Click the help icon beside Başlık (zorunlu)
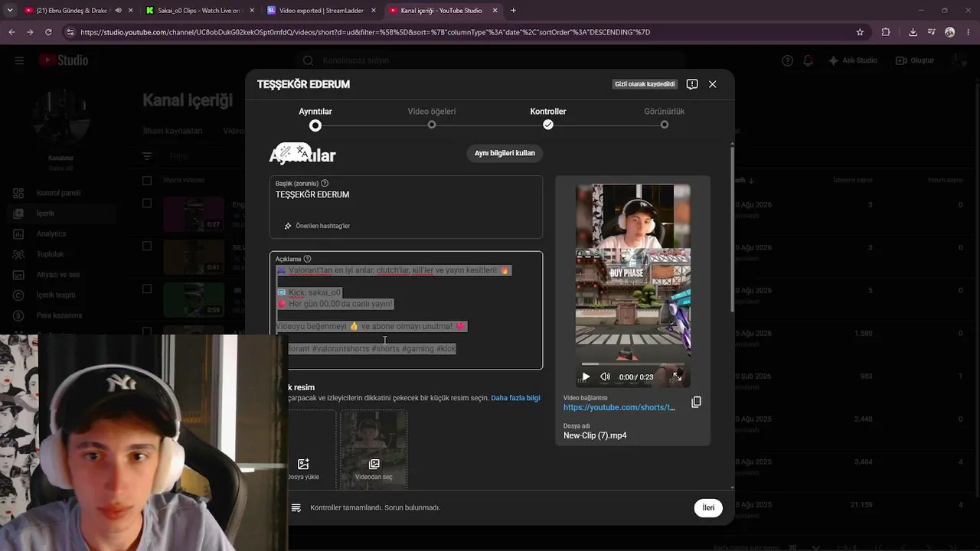 [325, 184]
